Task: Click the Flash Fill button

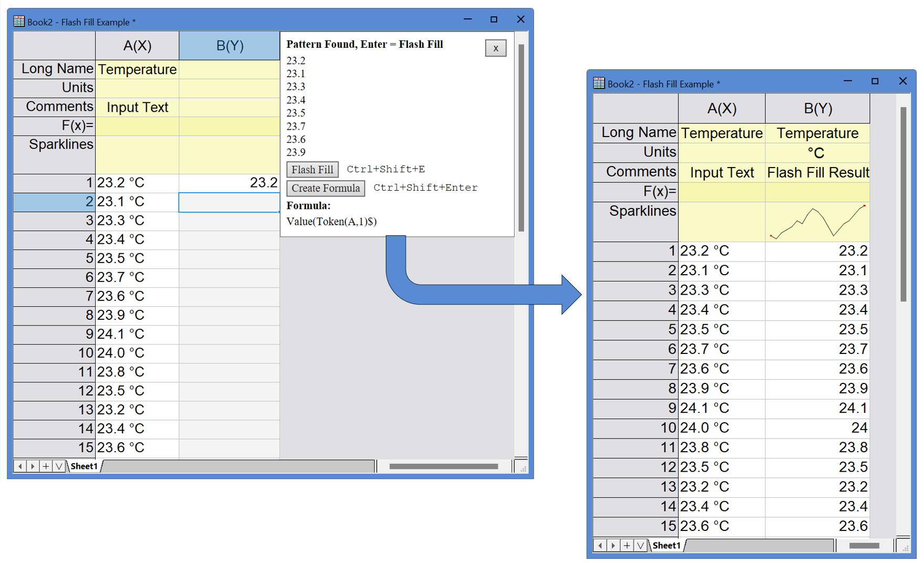Action: click(x=312, y=170)
